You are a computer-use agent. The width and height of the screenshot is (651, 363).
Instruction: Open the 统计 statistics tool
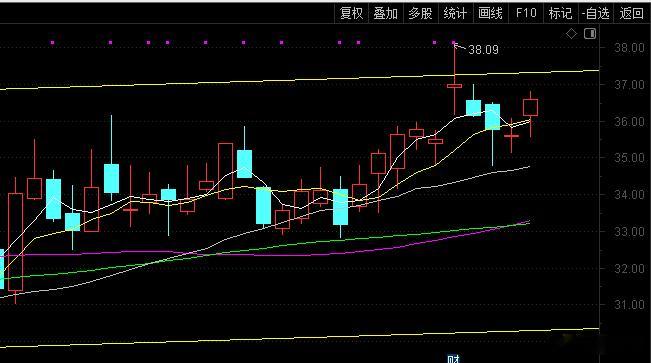click(455, 13)
